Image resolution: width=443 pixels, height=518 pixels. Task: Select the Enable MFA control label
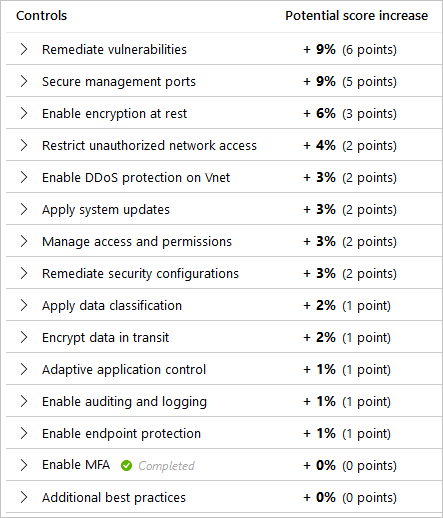[x=76, y=465]
